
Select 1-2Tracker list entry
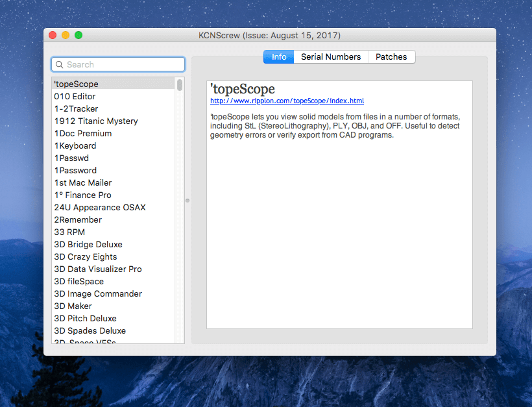(x=114, y=108)
